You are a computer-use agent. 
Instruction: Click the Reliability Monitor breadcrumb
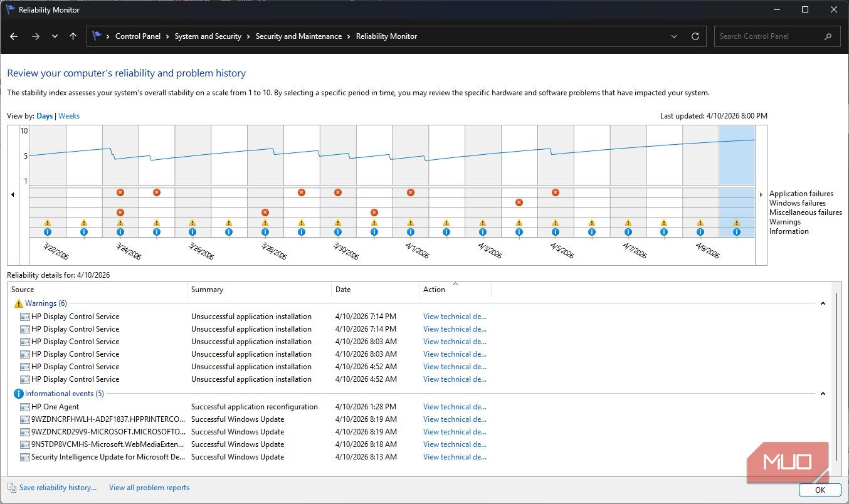(x=386, y=36)
